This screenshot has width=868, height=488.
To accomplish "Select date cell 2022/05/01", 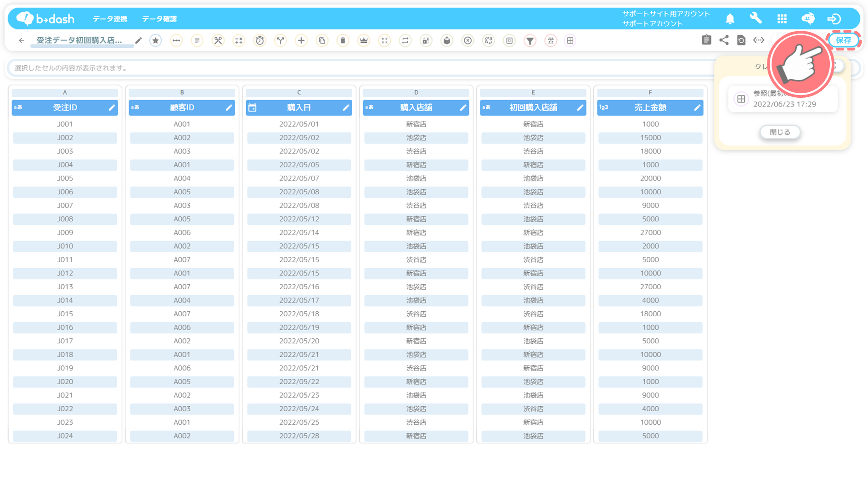I will click(x=299, y=124).
